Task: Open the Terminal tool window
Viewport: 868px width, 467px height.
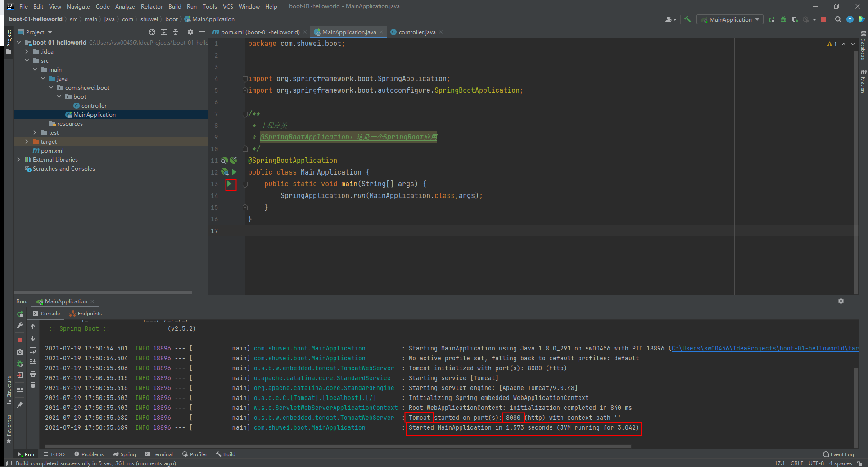Action: [158, 454]
